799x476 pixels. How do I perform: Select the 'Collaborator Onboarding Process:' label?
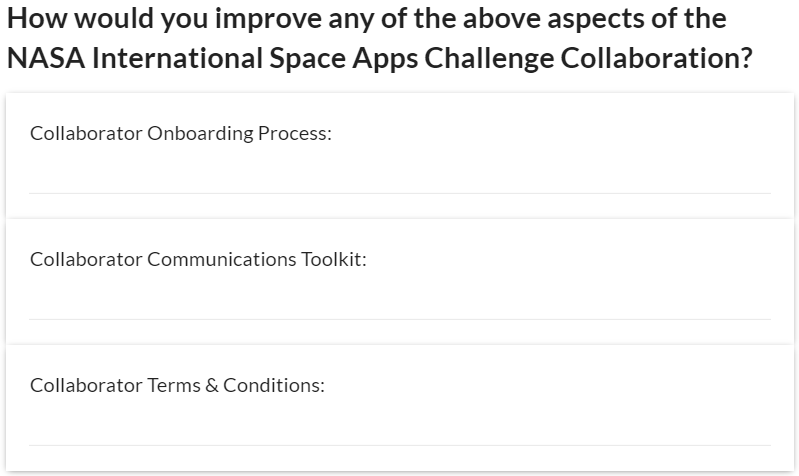tap(181, 134)
